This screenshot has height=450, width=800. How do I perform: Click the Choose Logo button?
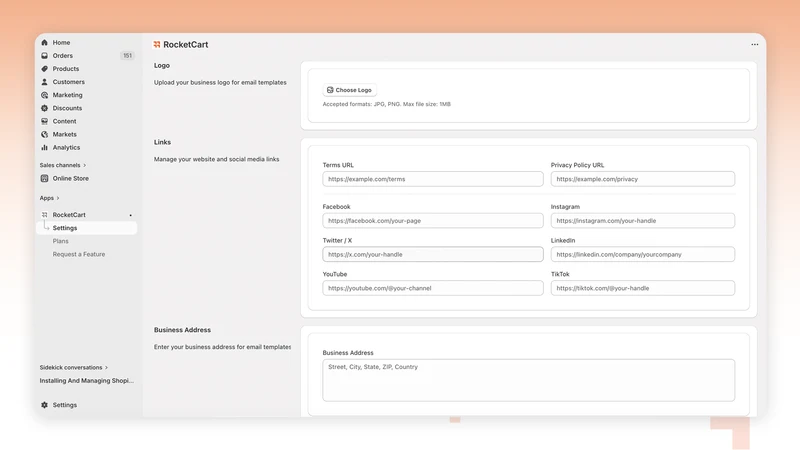click(x=349, y=90)
